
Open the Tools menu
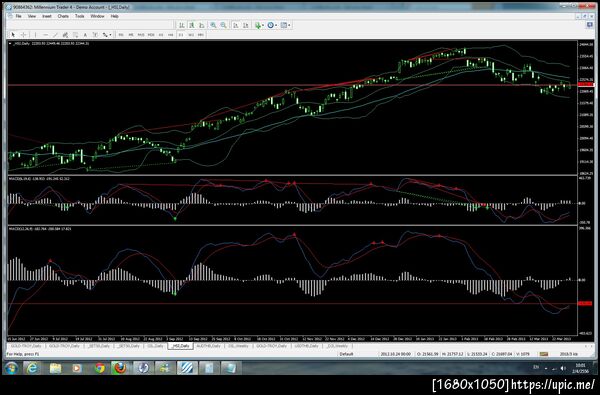80,16
